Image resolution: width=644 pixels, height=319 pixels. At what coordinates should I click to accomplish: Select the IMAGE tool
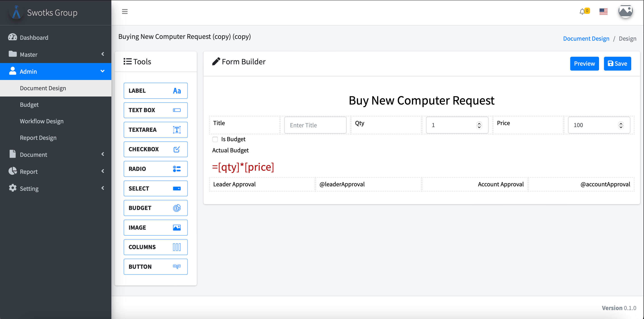[x=155, y=227]
